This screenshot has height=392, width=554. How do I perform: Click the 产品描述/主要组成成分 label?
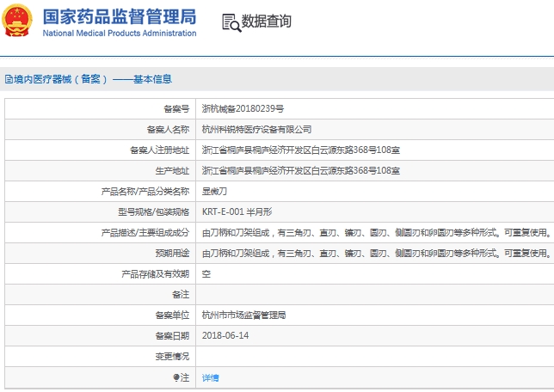[x=145, y=233]
